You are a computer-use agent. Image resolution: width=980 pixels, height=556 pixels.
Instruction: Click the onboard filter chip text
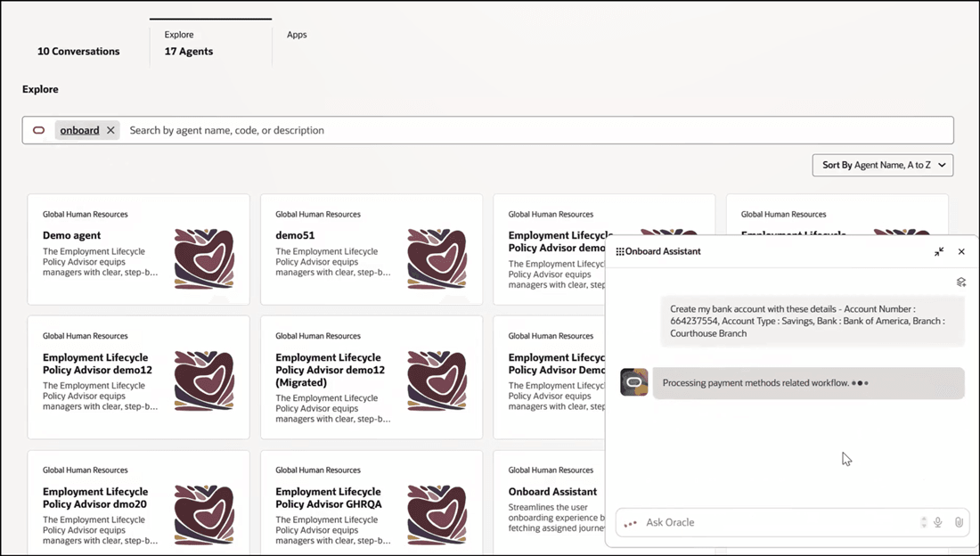[79, 130]
